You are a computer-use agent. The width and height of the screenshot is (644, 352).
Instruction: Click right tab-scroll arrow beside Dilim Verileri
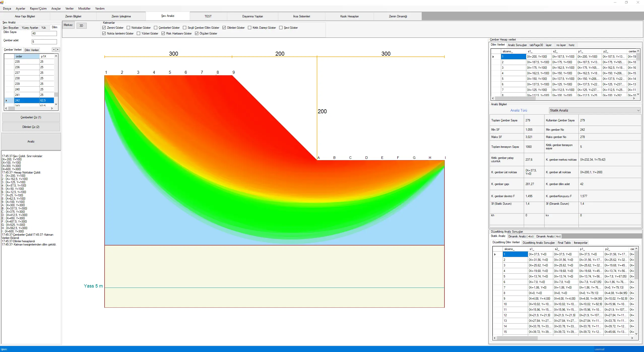coord(58,50)
